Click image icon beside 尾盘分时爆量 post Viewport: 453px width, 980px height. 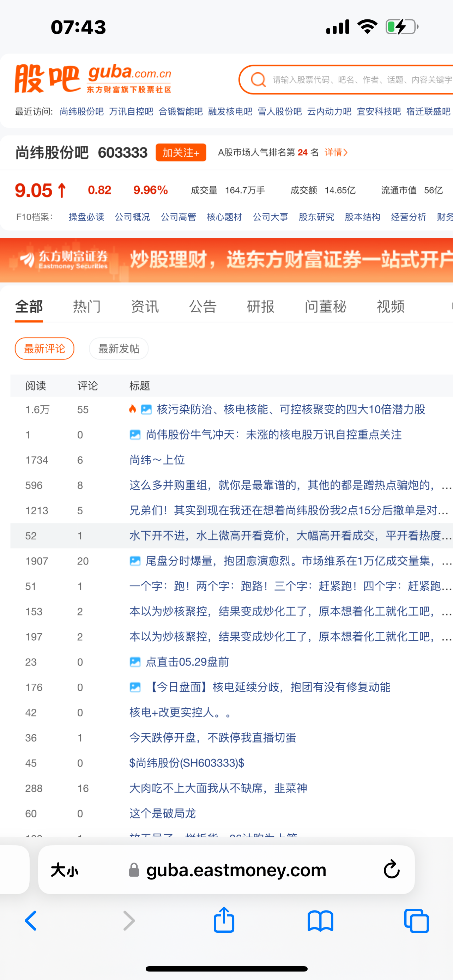click(x=135, y=561)
